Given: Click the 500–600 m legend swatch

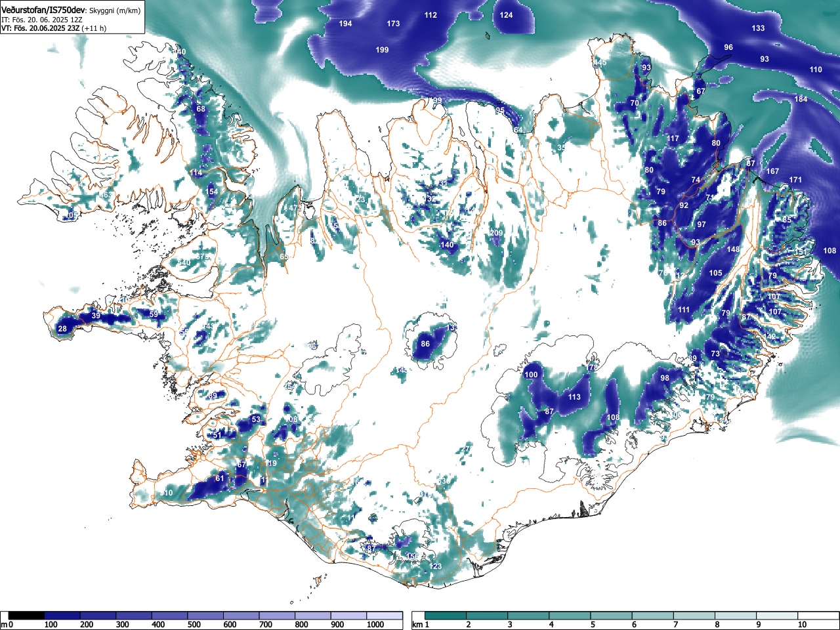Looking at the screenshot, I should coord(205,616).
